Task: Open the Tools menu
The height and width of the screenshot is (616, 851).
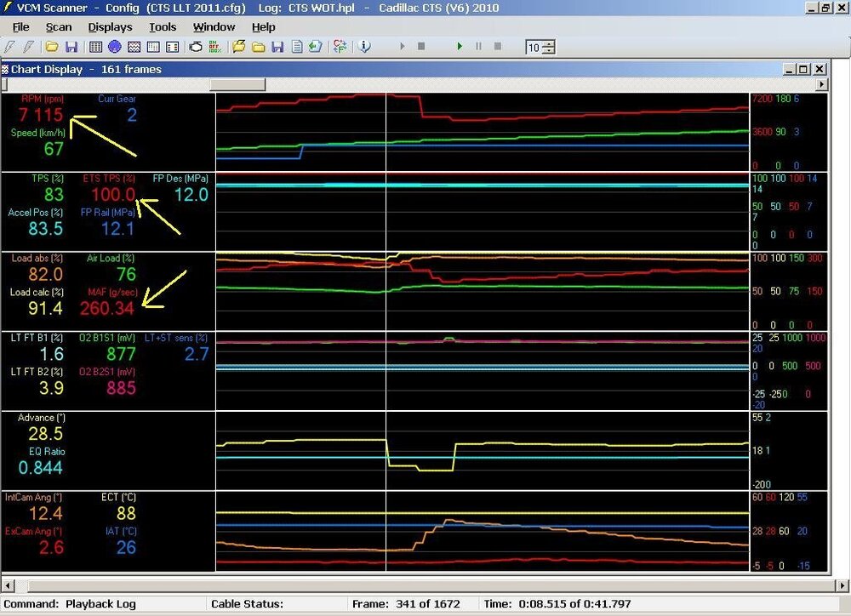Action: point(163,27)
